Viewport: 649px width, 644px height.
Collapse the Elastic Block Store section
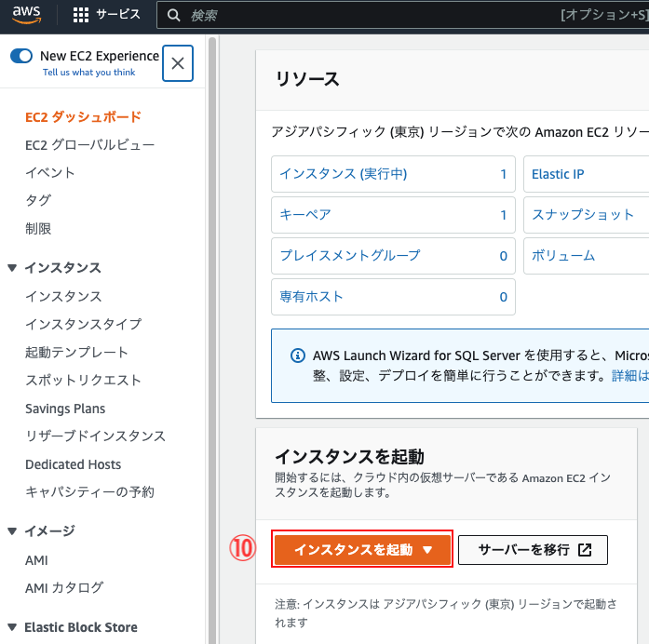pyautogui.click(x=12, y=627)
